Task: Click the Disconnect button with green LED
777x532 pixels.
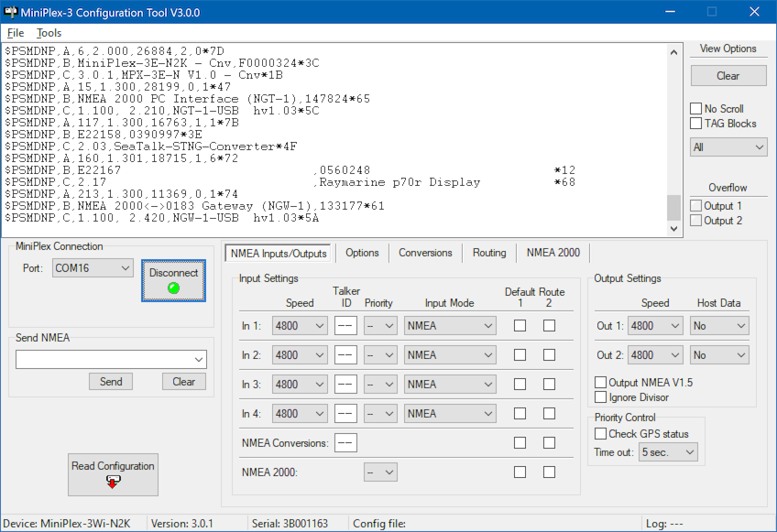Action: point(173,280)
